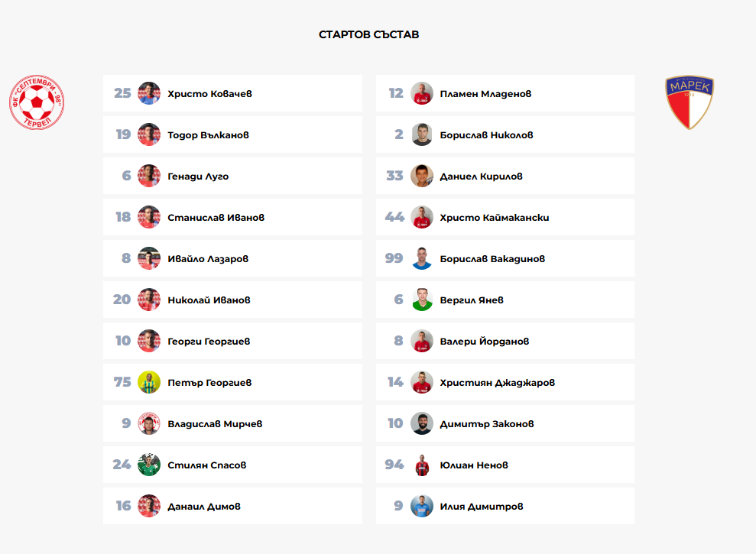Click the Валери Йорданов name

pyautogui.click(x=484, y=342)
